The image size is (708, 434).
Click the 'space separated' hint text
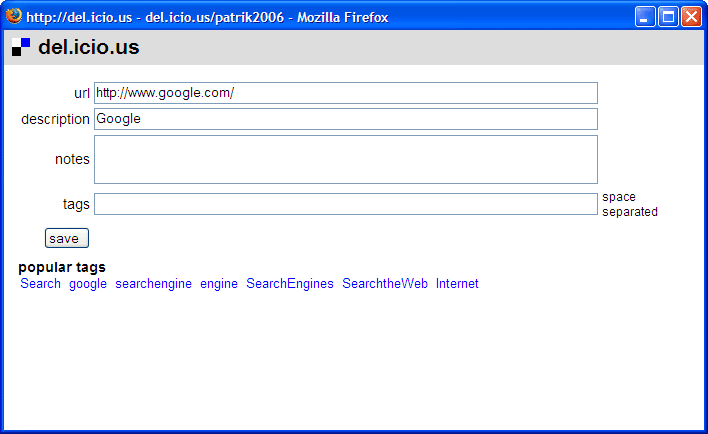(x=630, y=204)
